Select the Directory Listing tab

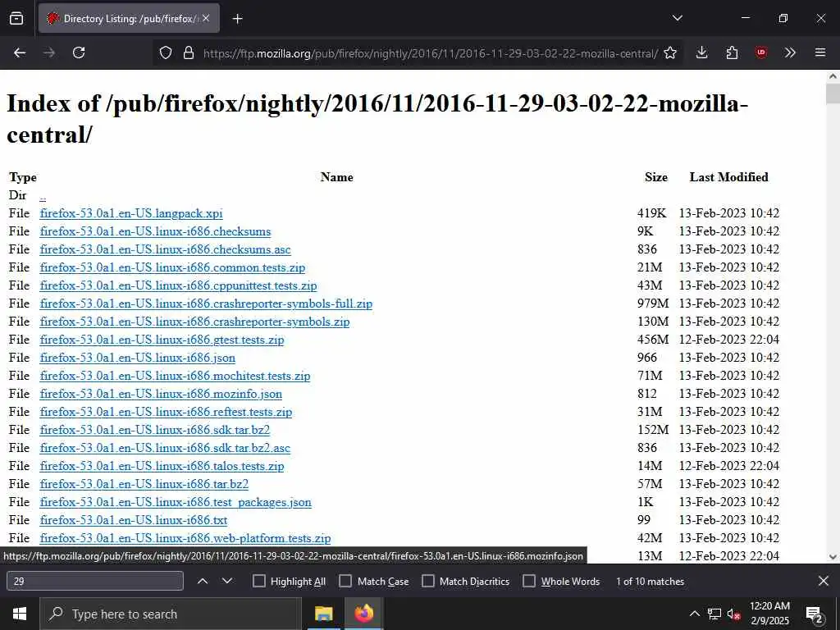coord(129,18)
